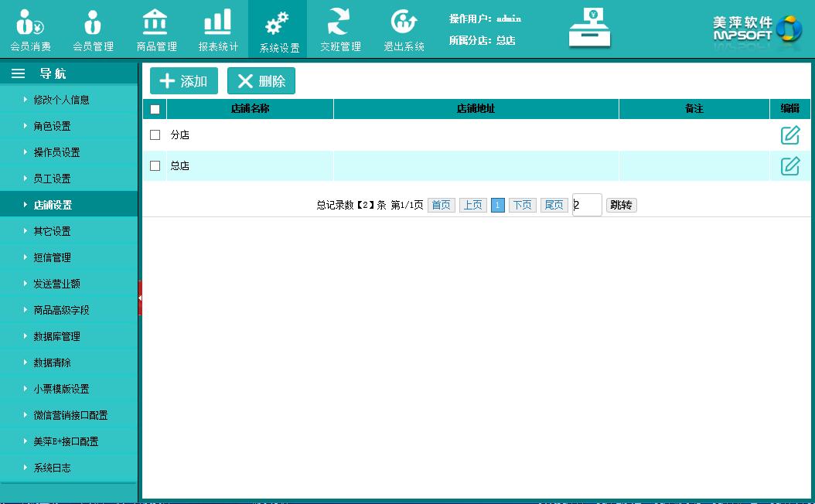Toggle the 导航 hamburger menu icon

point(19,74)
